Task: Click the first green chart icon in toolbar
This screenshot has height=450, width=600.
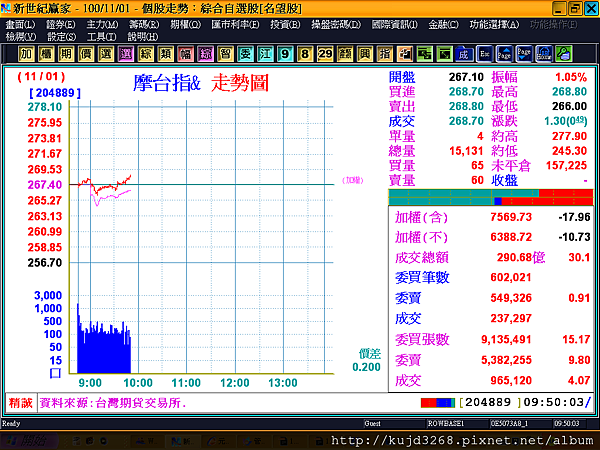Action: (x=424, y=54)
